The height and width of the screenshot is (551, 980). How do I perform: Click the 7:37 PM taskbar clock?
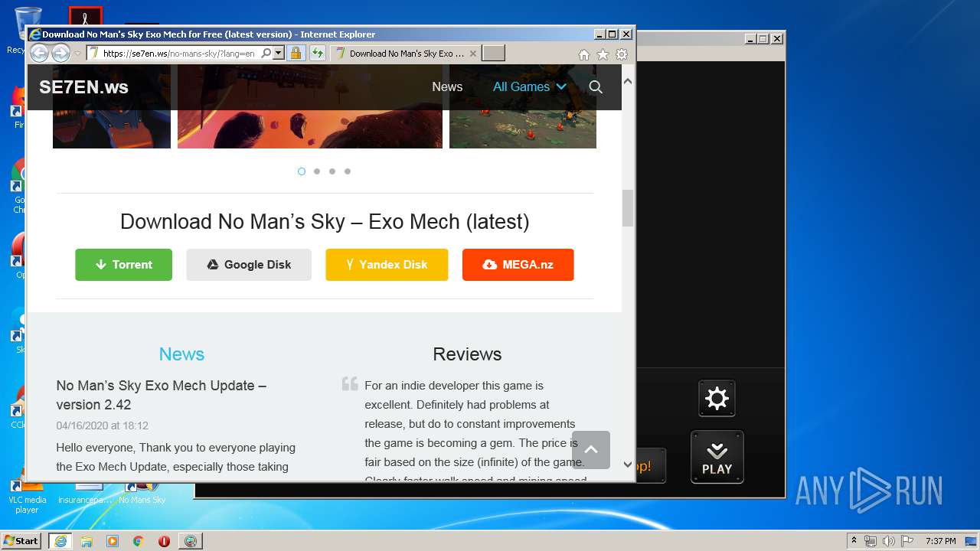click(x=941, y=541)
